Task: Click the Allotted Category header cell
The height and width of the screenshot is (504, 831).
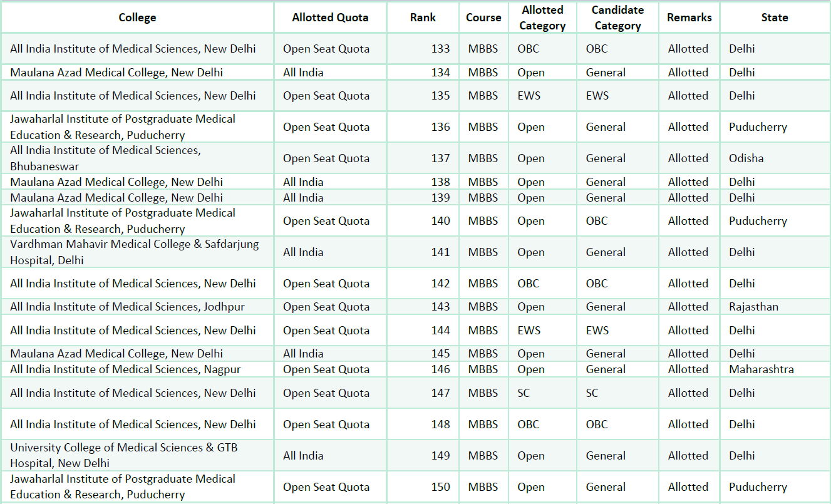Action: click(542, 18)
